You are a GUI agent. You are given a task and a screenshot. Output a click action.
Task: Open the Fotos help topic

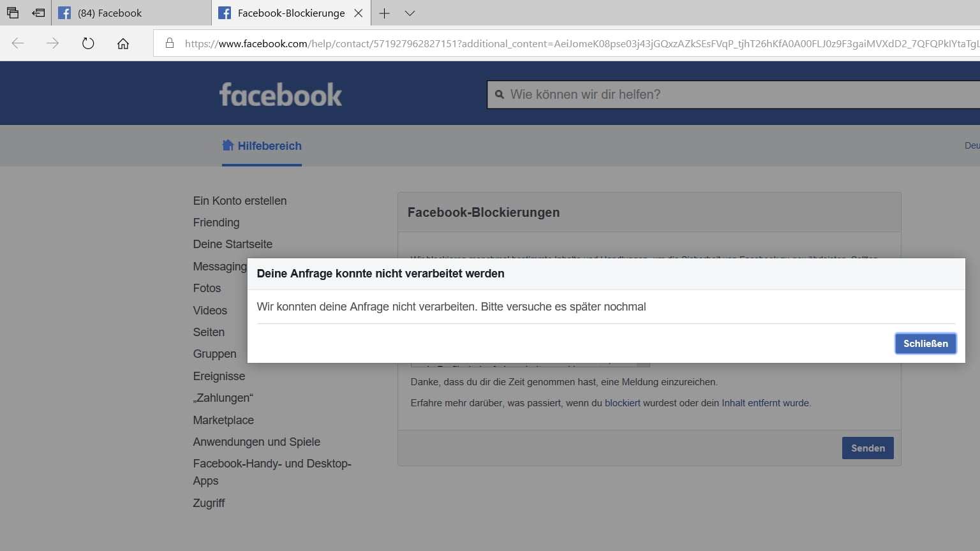[x=207, y=288]
